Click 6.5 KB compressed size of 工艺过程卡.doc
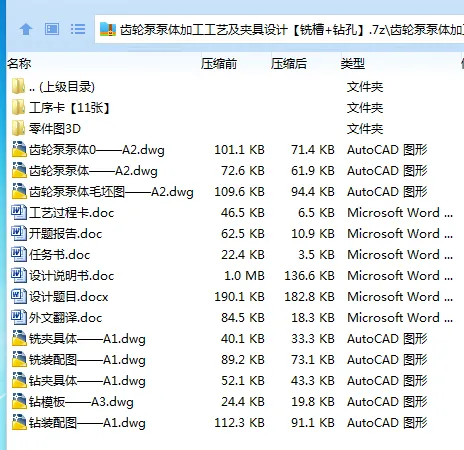Screen dimensions: 464x450 [x=316, y=213]
